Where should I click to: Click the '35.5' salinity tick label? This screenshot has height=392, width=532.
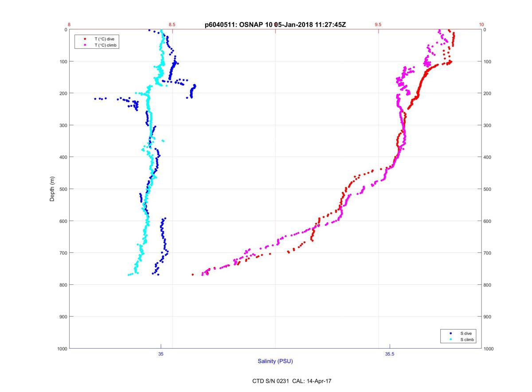pos(390,354)
